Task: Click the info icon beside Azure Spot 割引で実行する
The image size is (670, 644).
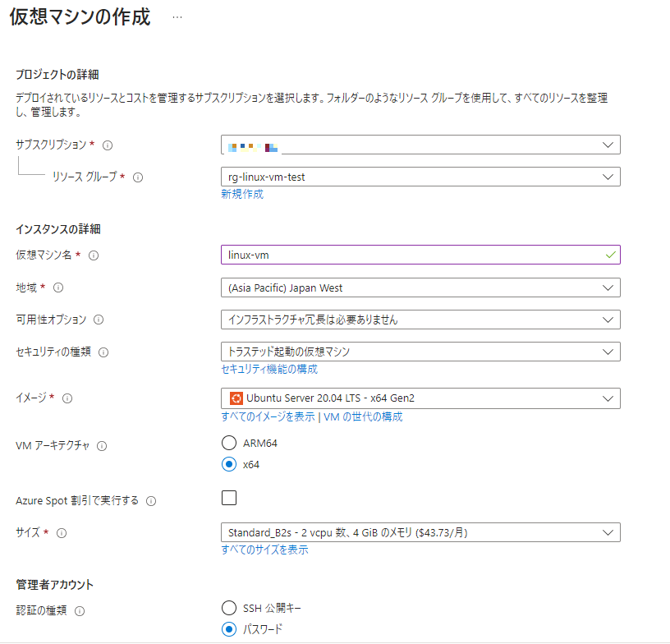Action: [152, 499]
